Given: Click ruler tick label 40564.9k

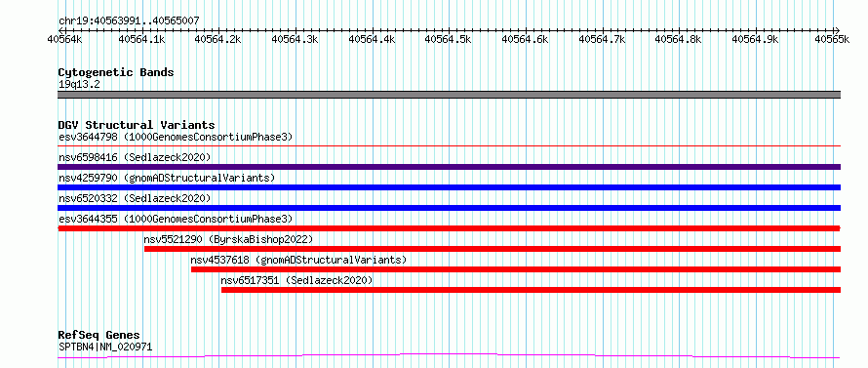Looking at the screenshot, I should tap(756, 39).
